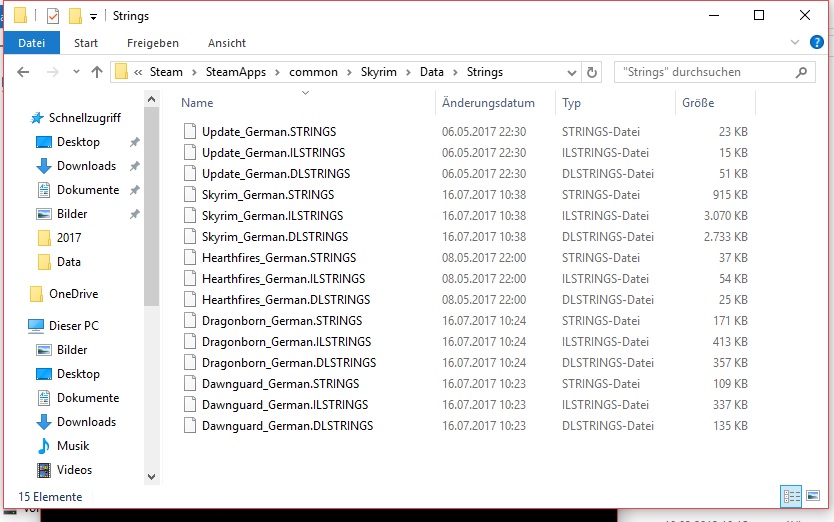Click the Data breadcrumb in address bar
This screenshot has width=834, height=522.
pos(432,72)
